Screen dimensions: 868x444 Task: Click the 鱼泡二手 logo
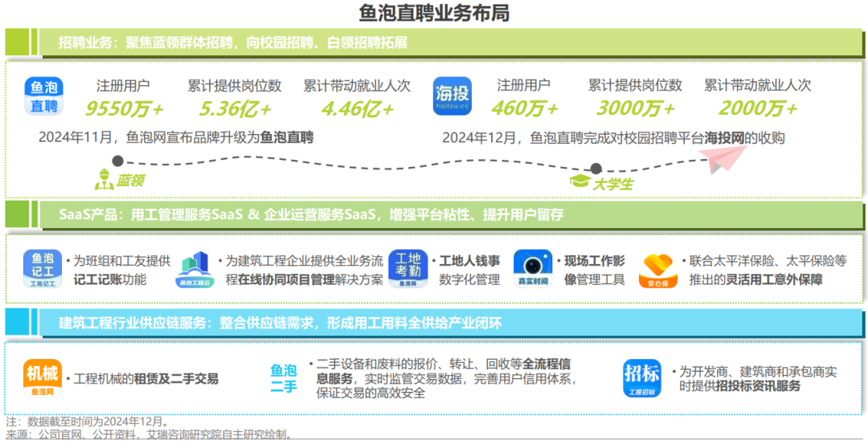pyautogui.click(x=284, y=379)
